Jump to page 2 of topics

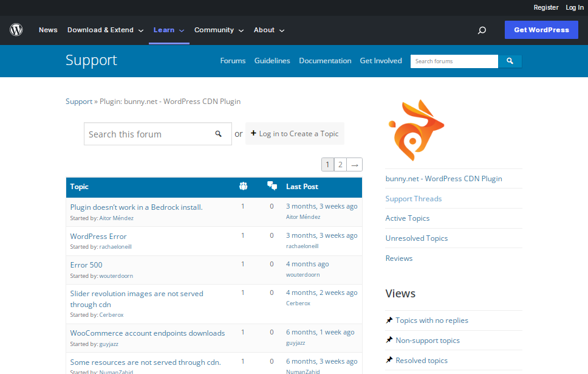click(341, 165)
